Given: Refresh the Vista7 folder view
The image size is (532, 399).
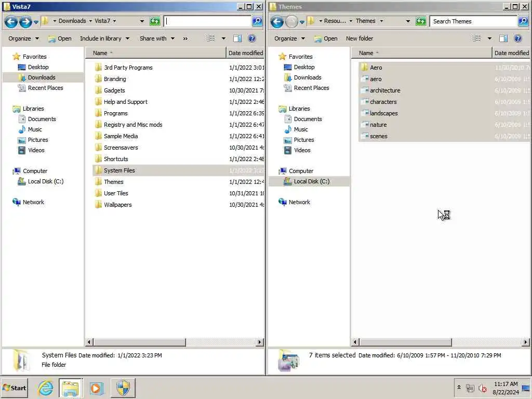Looking at the screenshot, I should click(155, 21).
